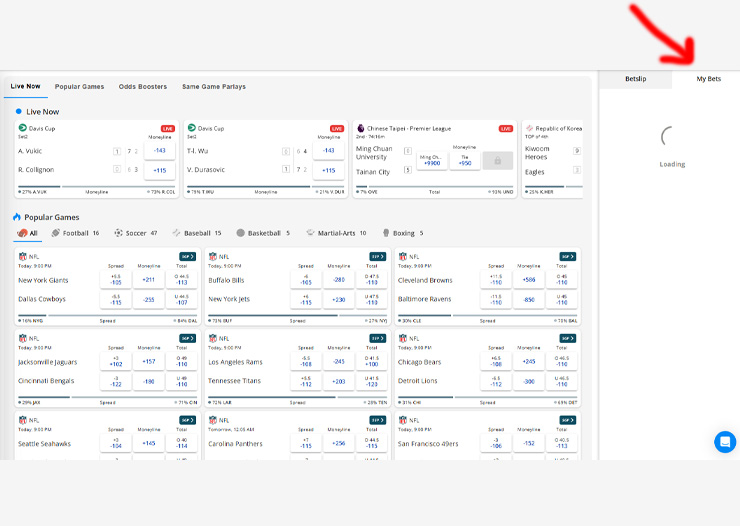Viewport: 740px width, 526px height.
Task: Pick A. Vukic moneyline -143
Action: tap(158, 151)
